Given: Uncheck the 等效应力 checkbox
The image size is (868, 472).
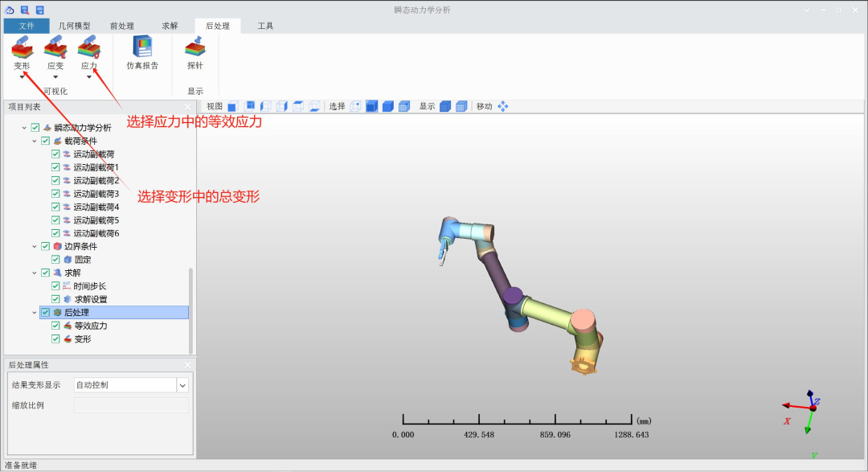Looking at the screenshot, I should coord(55,326).
